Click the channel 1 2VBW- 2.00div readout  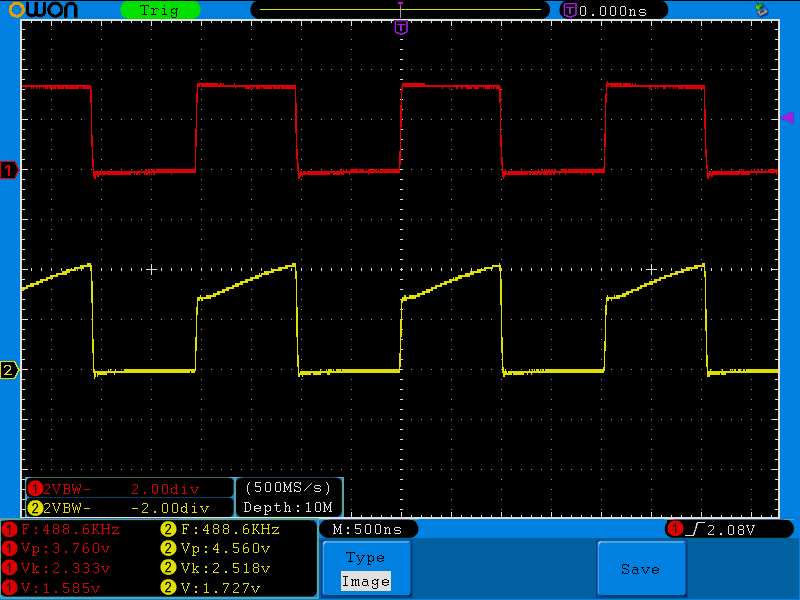point(130,489)
